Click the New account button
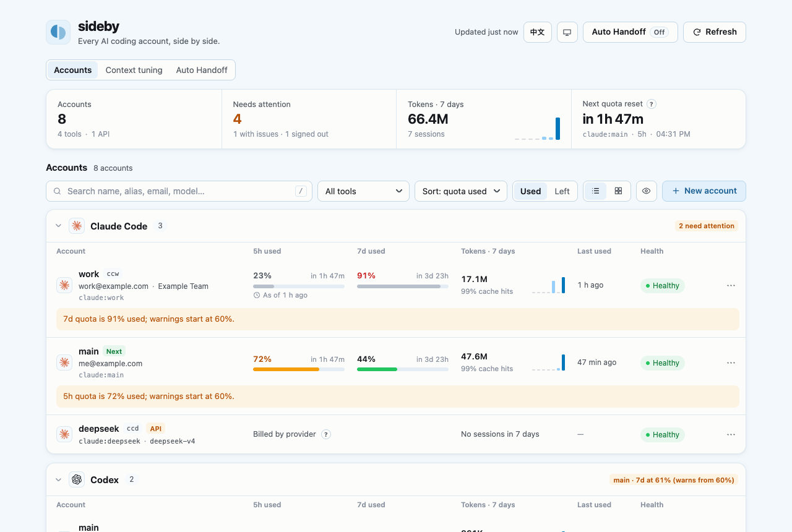This screenshot has height=532, width=792. (704, 191)
